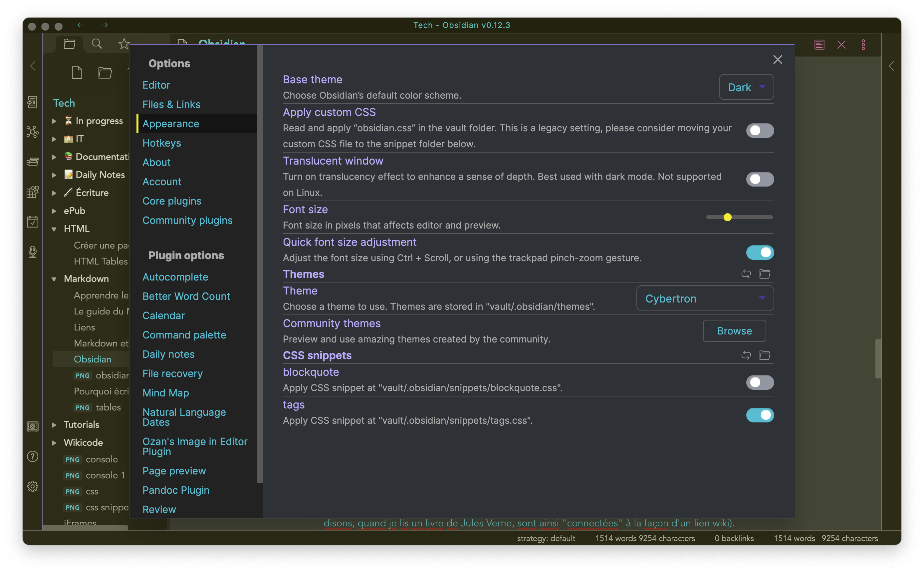Collapse the Markdown folder arrow
924x573 pixels.
click(x=54, y=279)
